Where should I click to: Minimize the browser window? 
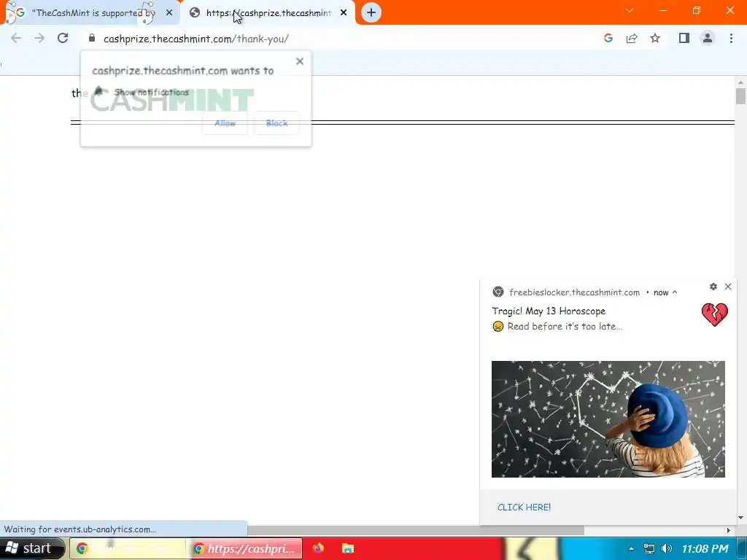[x=662, y=10]
